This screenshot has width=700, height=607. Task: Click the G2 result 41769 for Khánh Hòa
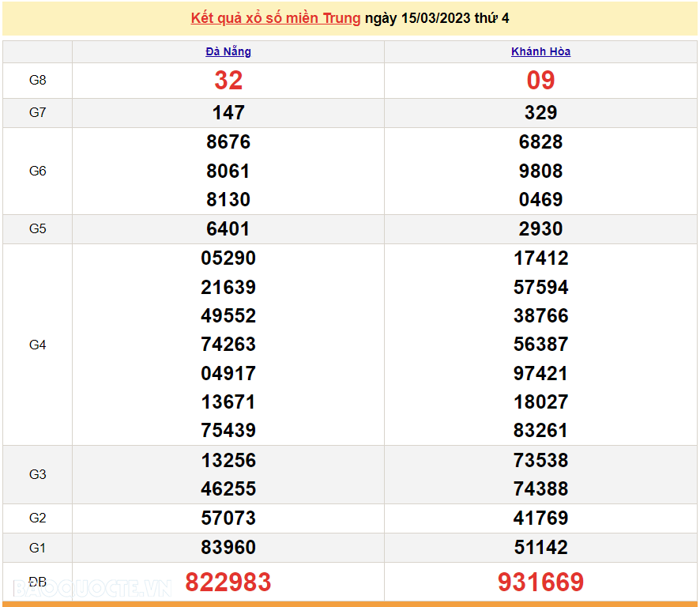coord(540,518)
